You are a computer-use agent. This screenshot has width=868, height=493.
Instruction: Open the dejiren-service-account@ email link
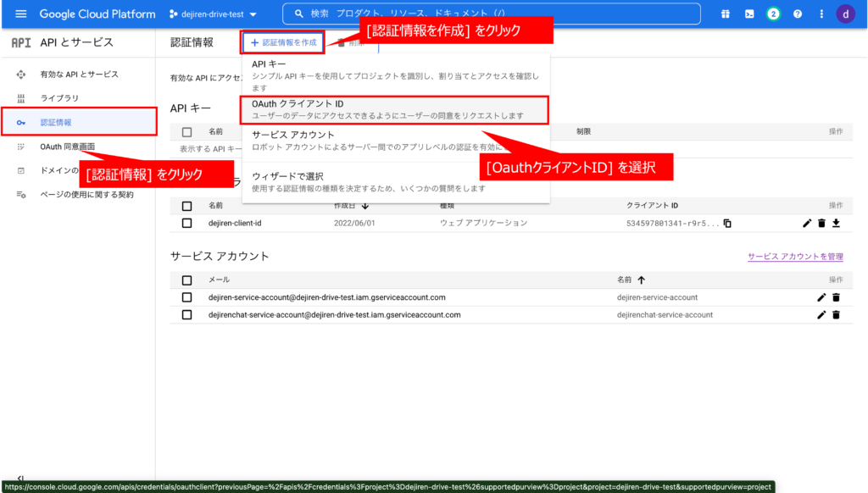click(326, 297)
